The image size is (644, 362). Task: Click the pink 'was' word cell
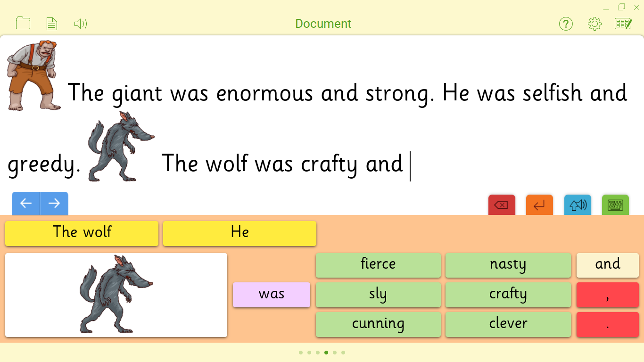point(272,295)
